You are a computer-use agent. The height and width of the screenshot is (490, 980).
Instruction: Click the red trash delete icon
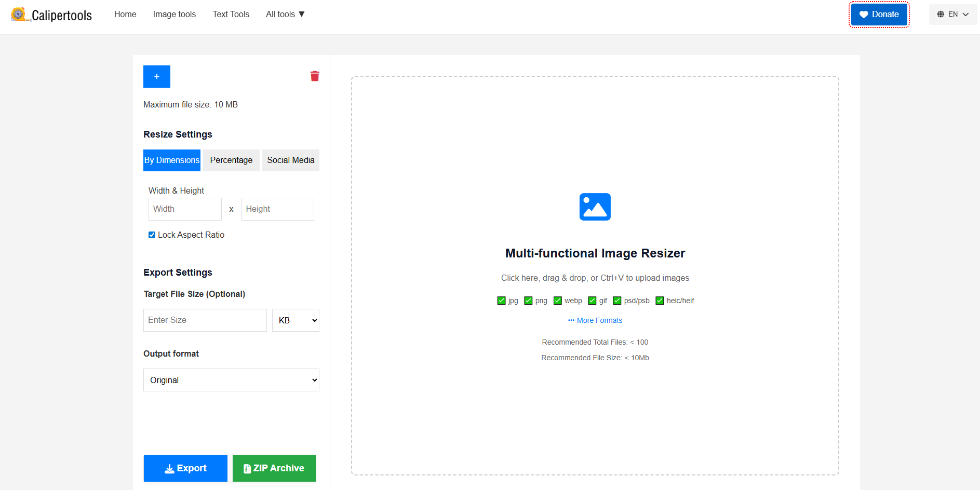315,76
